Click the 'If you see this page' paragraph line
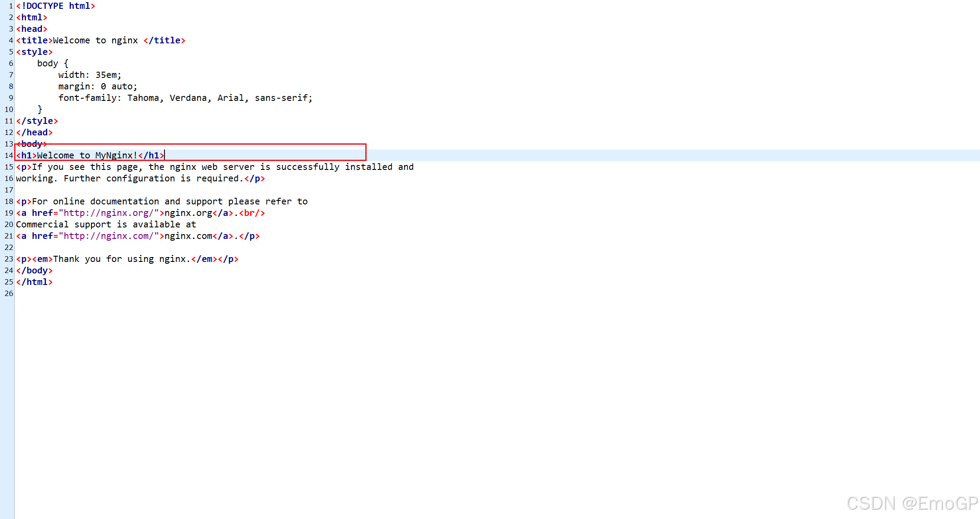Screen dimensions: 980x519 coord(215,167)
